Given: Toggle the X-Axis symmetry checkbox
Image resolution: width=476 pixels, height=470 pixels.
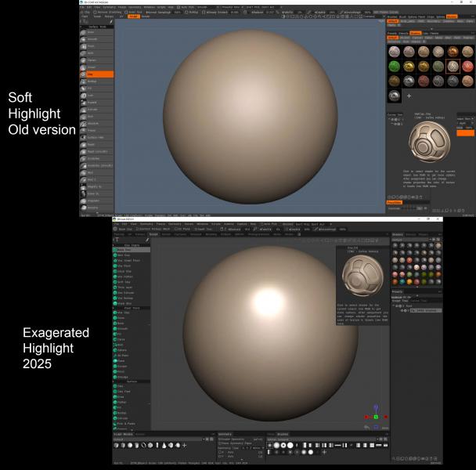Looking at the screenshot, I should [x=220, y=452].
